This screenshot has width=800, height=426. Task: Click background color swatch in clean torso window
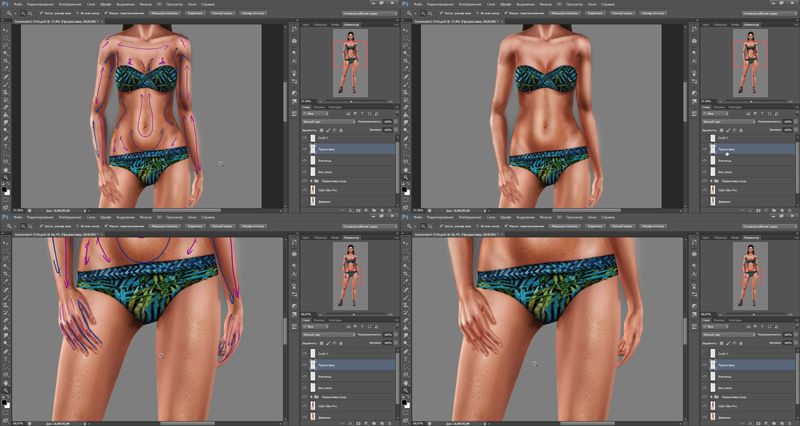tap(409, 193)
